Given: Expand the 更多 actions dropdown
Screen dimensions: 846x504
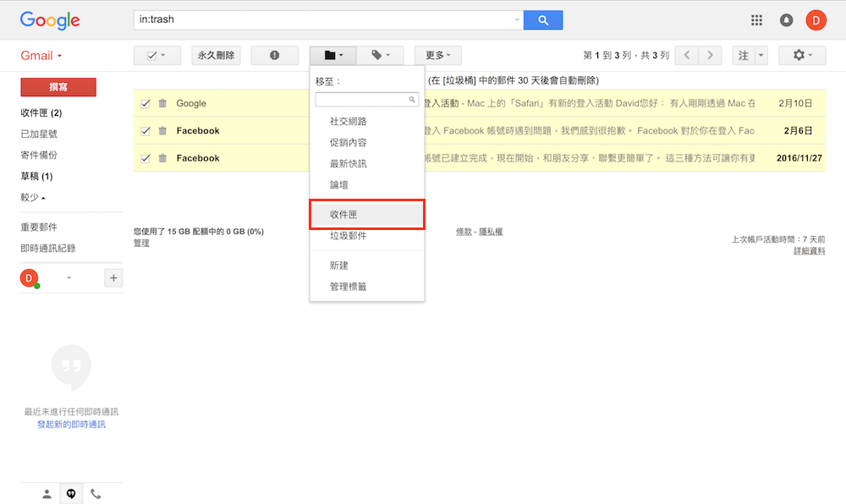Looking at the screenshot, I should [x=437, y=55].
